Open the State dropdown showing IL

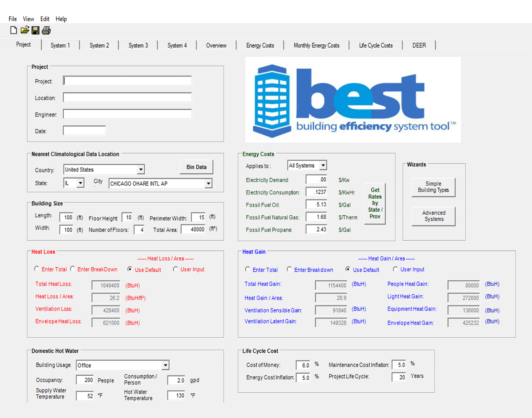[81, 183]
